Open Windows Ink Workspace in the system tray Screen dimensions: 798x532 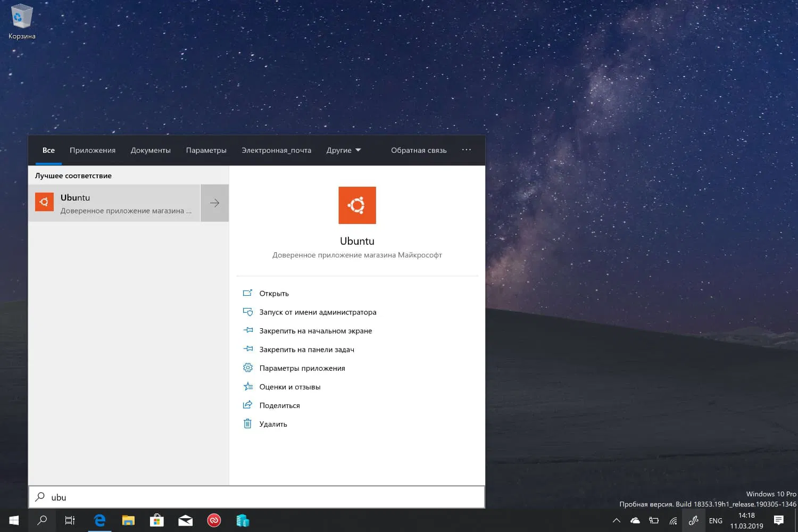693,520
